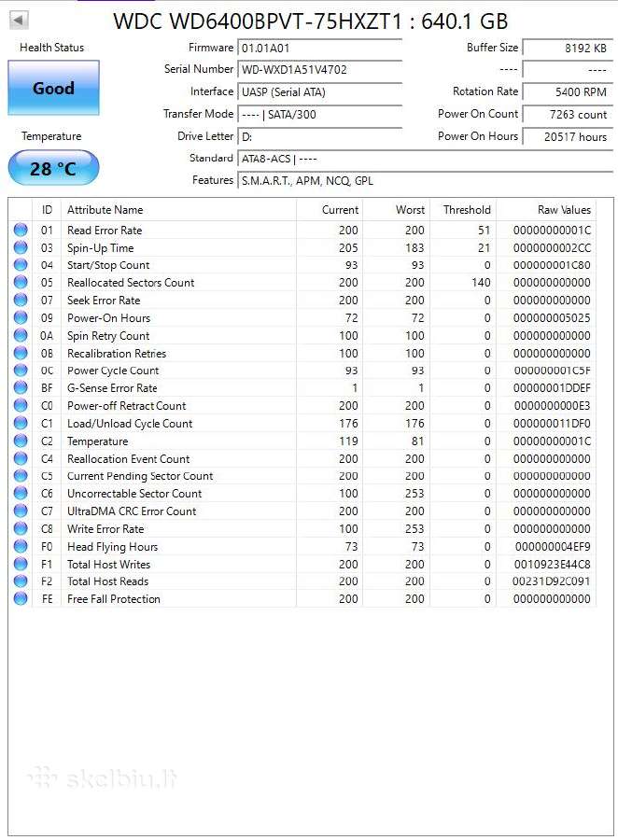Click the Features field S.M.A.R.T., APM, NCQ, GPL
618x840 pixels.
pos(425,180)
